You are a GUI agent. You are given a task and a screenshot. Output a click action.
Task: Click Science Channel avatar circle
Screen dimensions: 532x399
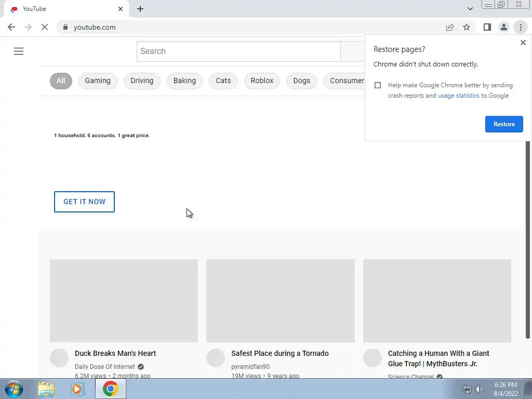[x=373, y=358]
